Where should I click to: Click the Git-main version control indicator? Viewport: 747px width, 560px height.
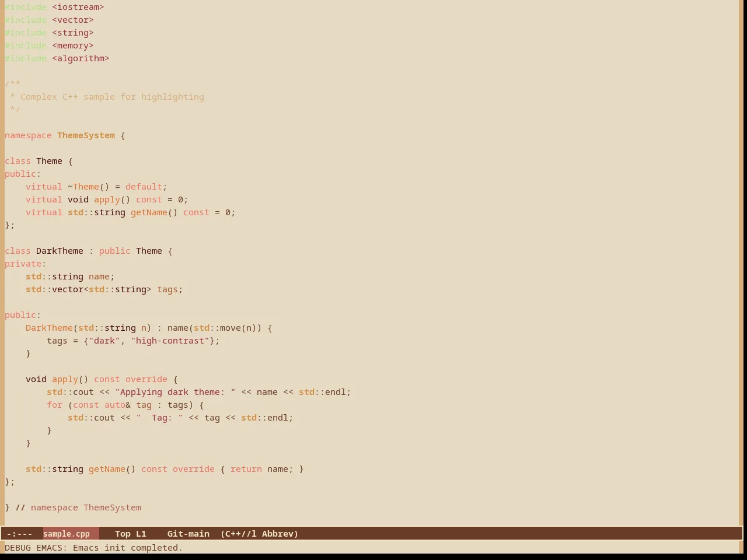pyautogui.click(x=188, y=534)
